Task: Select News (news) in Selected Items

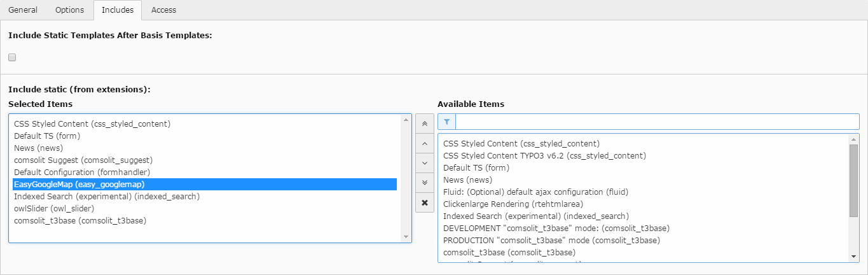Action: pos(205,148)
